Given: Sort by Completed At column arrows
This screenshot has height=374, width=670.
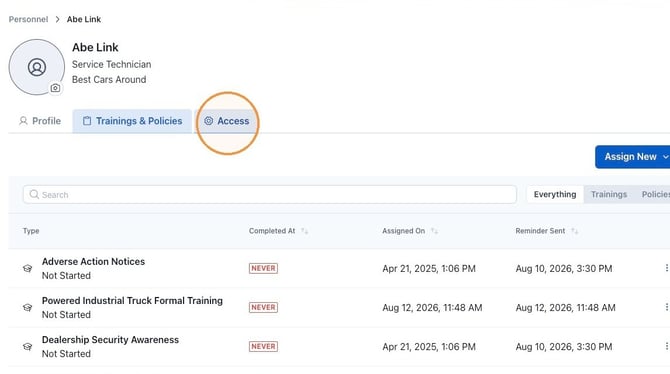Looking at the screenshot, I should [304, 231].
